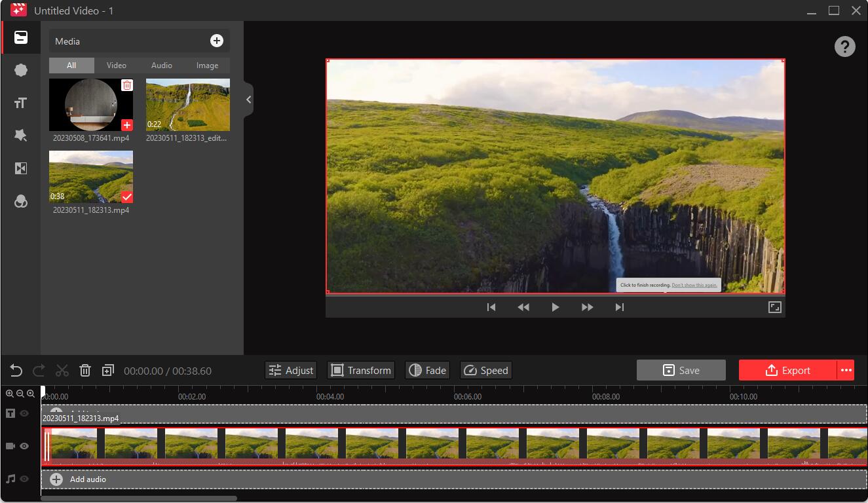This screenshot has width=868, height=503.
Task: Hide the video track with the eye icon
Action: coord(24,446)
